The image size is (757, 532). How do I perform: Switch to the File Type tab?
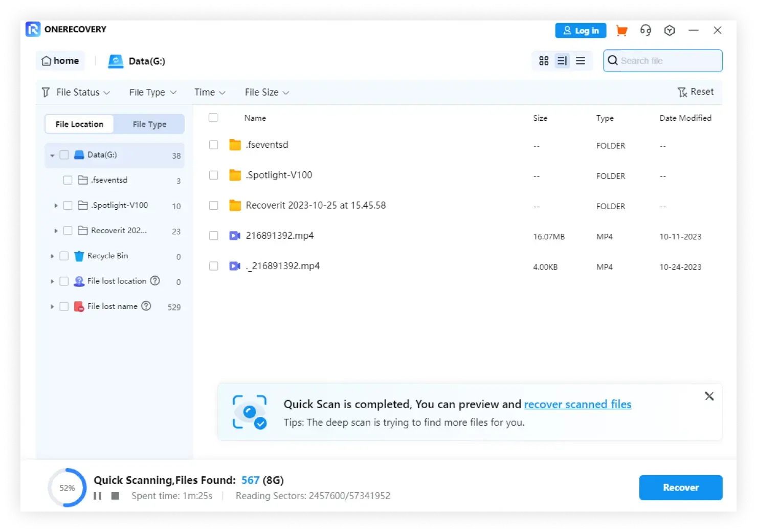pos(149,124)
